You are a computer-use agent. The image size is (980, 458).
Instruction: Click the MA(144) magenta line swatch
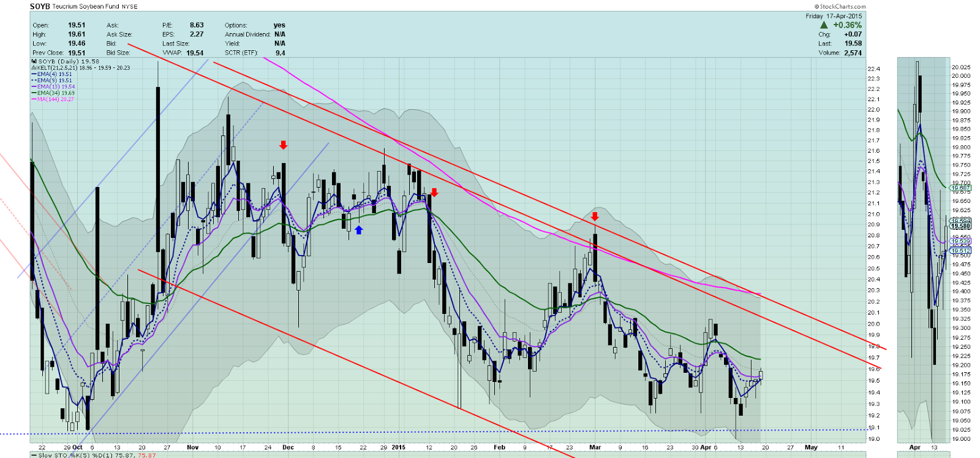(x=34, y=99)
